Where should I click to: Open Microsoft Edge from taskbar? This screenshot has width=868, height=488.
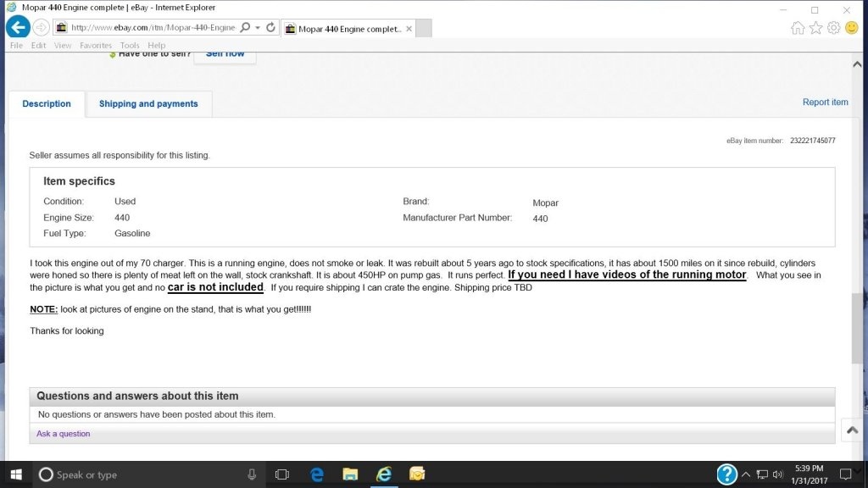317,474
